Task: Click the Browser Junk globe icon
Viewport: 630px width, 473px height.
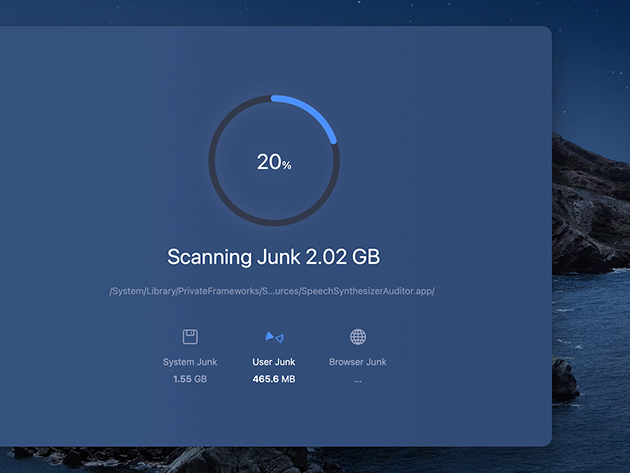Action: pos(358,337)
